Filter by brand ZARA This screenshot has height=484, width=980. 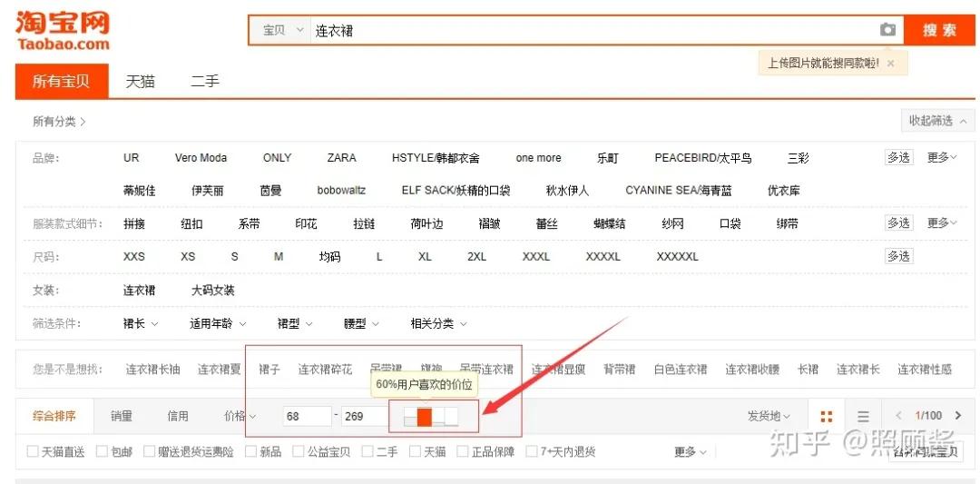(x=341, y=158)
